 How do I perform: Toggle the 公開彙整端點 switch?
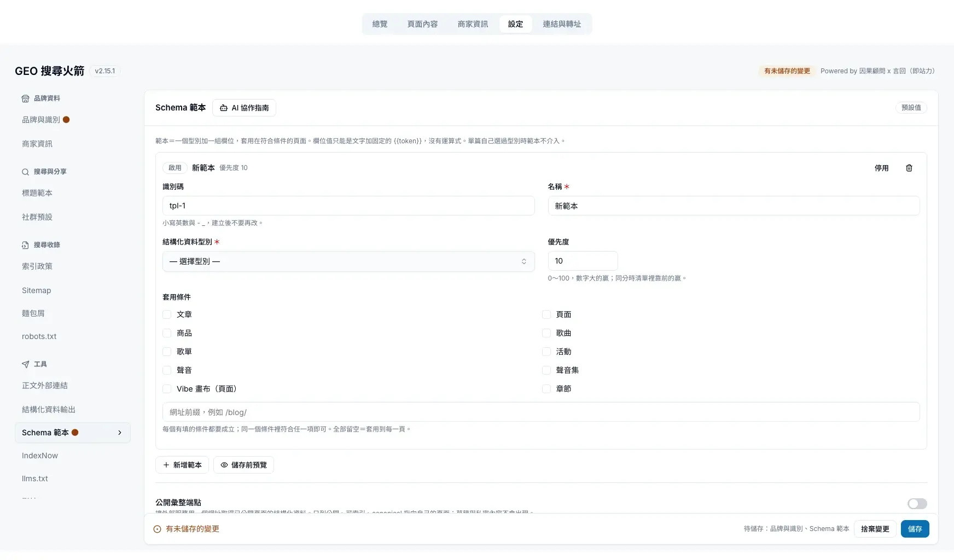point(917,504)
